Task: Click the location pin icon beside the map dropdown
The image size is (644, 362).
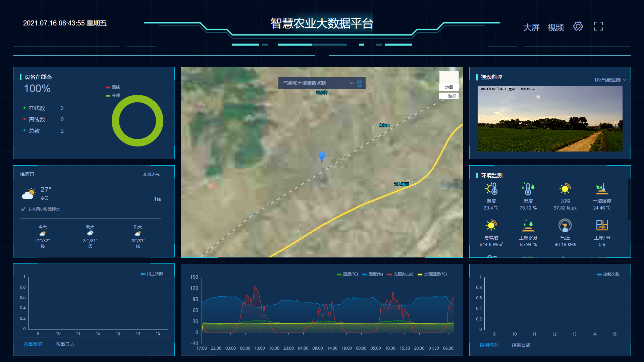Action: (x=360, y=83)
